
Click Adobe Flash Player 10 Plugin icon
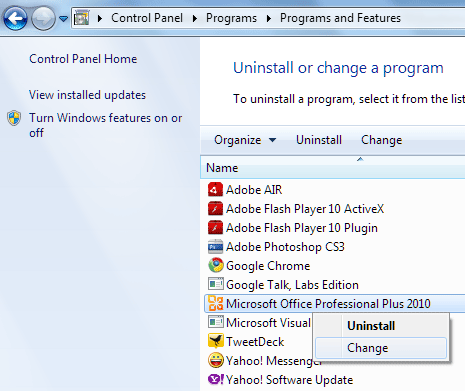215,228
